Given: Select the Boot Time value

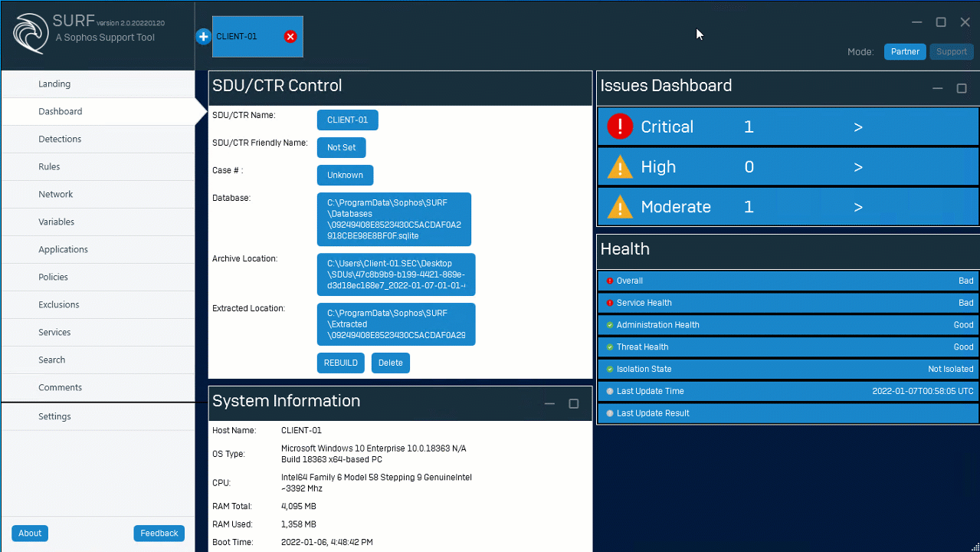Looking at the screenshot, I should [x=327, y=543].
